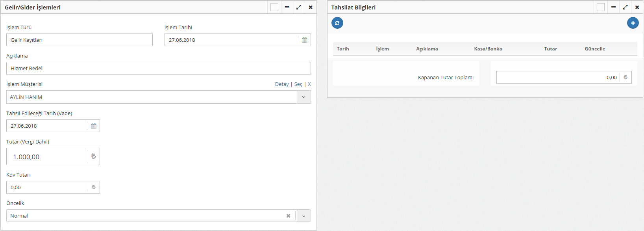644x231 pixels.
Task: Clear the Normal priority selection
Action: pos(288,216)
